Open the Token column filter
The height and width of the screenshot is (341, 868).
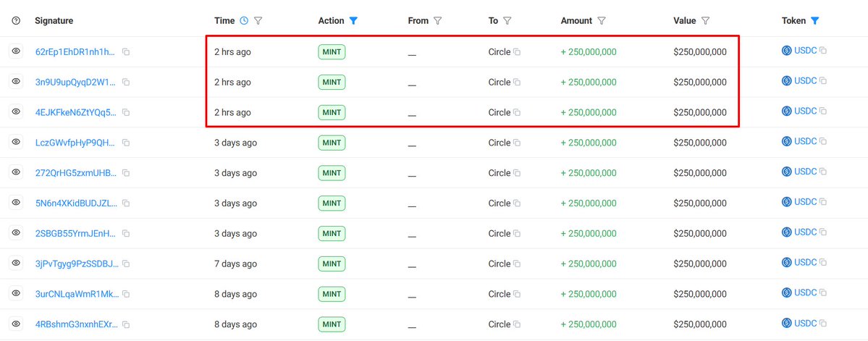click(x=814, y=21)
